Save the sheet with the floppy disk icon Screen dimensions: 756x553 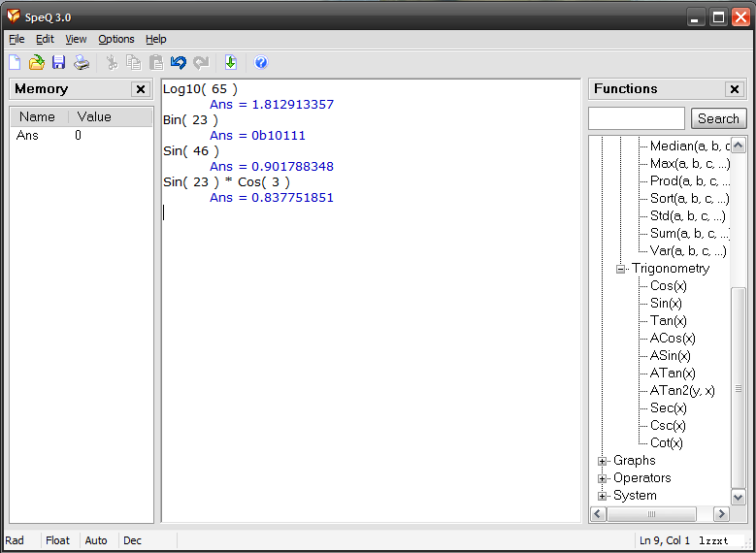(x=59, y=62)
